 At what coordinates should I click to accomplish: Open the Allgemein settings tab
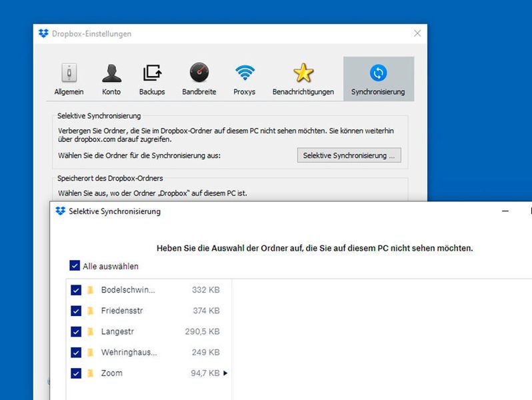click(x=69, y=79)
